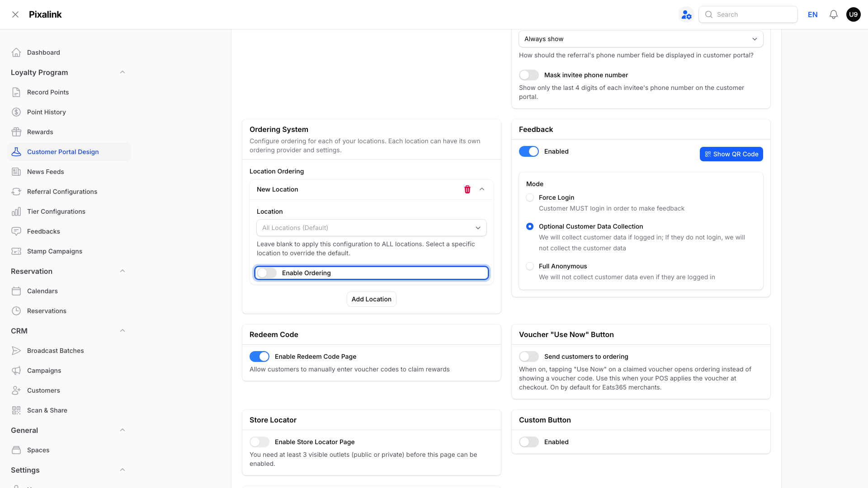
Task: Click the Feedbacks chat bubble icon
Action: [x=16, y=231]
